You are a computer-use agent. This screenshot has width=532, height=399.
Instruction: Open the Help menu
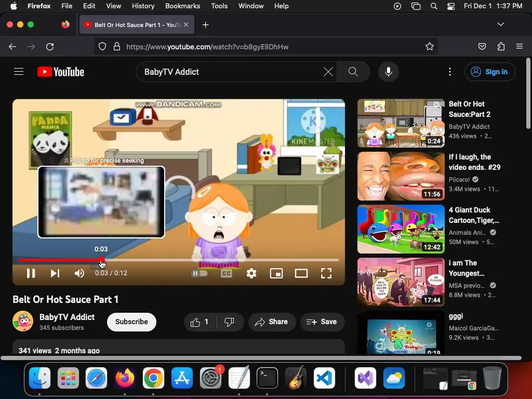281,6
